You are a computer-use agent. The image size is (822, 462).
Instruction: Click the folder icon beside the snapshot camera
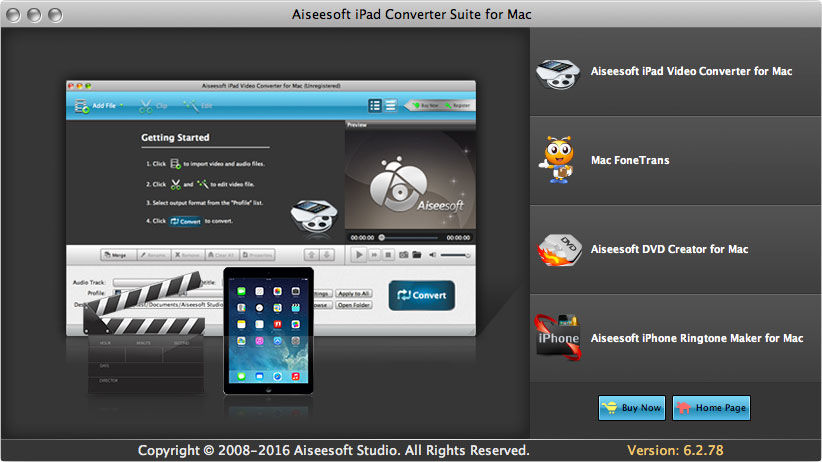click(x=419, y=255)
